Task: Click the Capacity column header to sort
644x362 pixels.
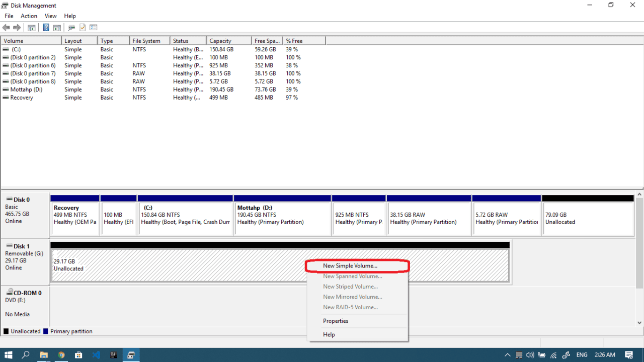Action: [x=220, y=40]
